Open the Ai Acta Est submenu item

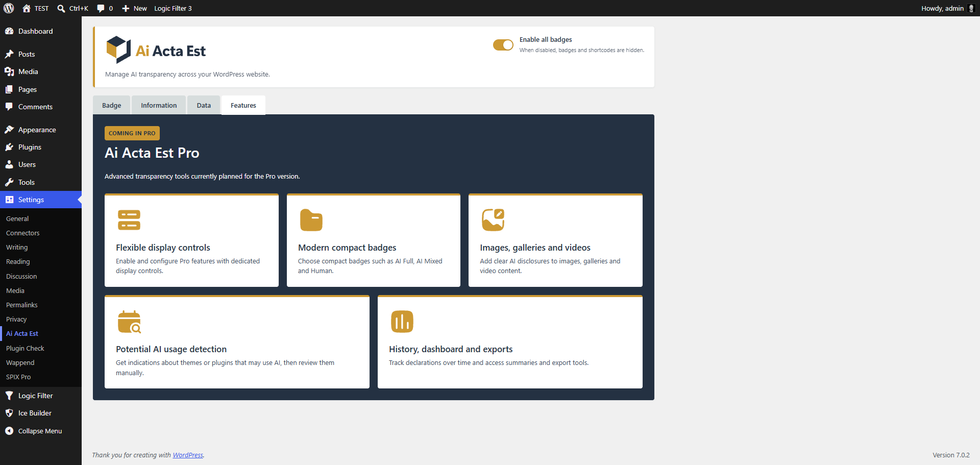pos(22,333)
